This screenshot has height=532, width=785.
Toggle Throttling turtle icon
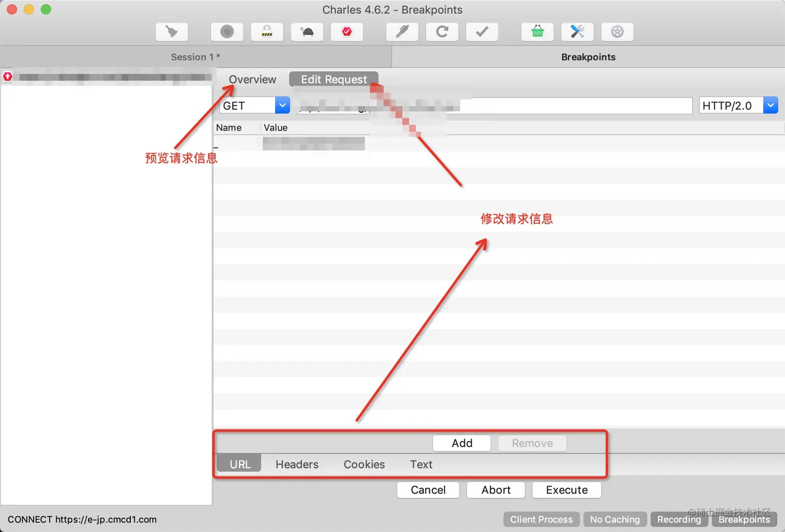point(307,32)
